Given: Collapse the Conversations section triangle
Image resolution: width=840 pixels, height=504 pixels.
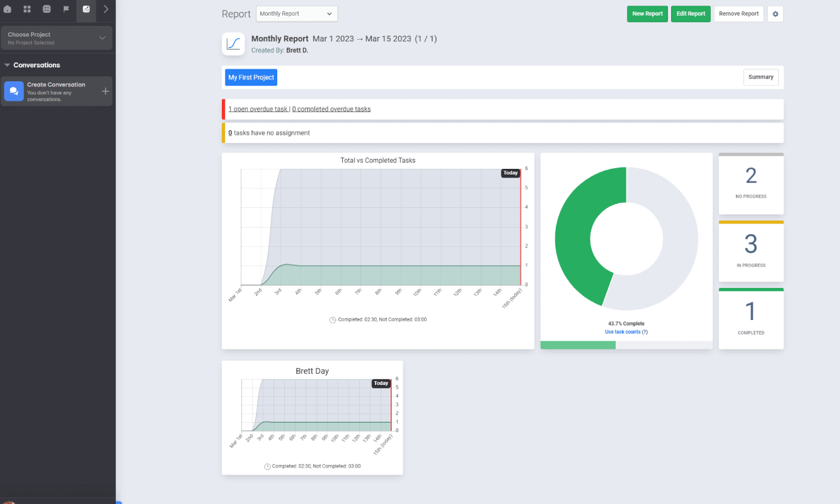Looking at the screenshot, I should click(7, 65).
